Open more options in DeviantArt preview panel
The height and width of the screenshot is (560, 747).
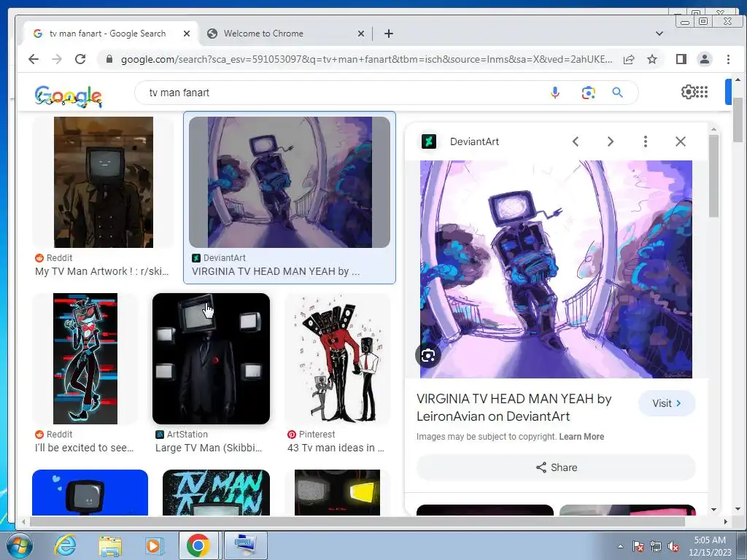pyautogui.click(x=646, y=141)
